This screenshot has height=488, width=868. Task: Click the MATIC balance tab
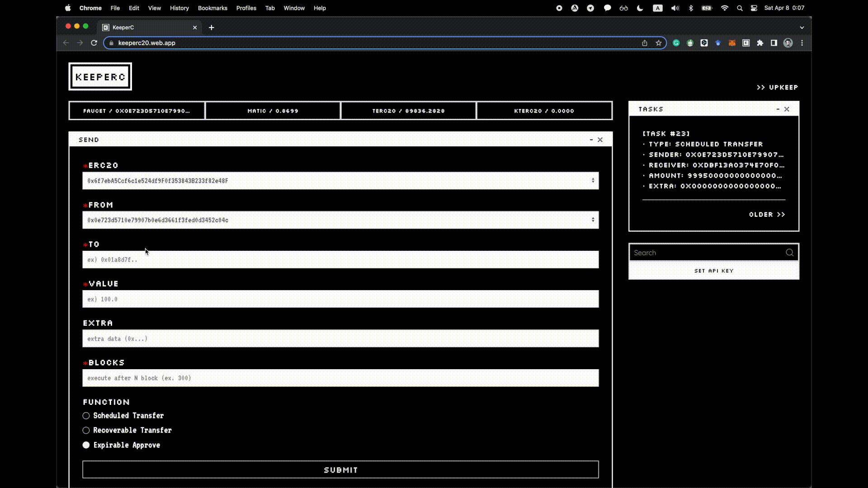(x=273, y=111)
